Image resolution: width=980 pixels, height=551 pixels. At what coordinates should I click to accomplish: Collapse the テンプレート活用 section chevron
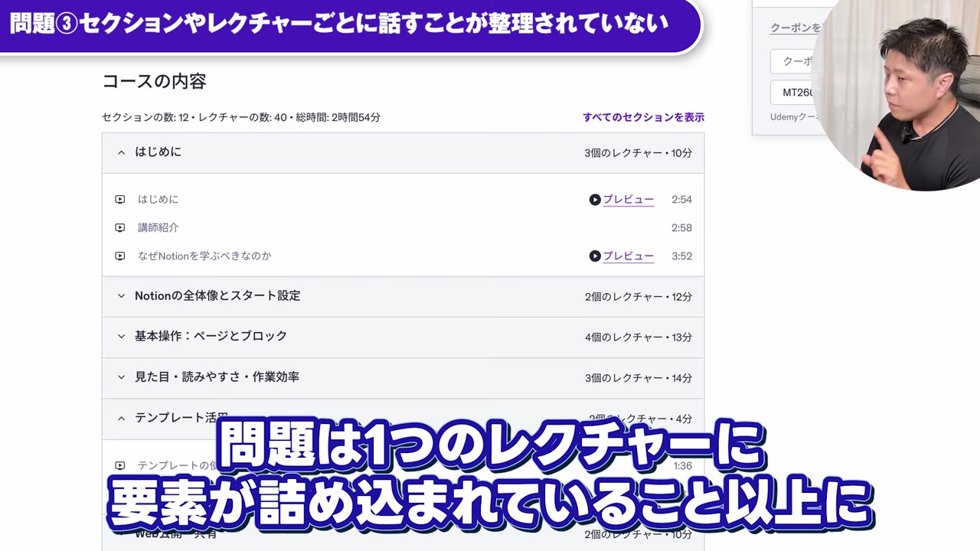click(121, 419)
